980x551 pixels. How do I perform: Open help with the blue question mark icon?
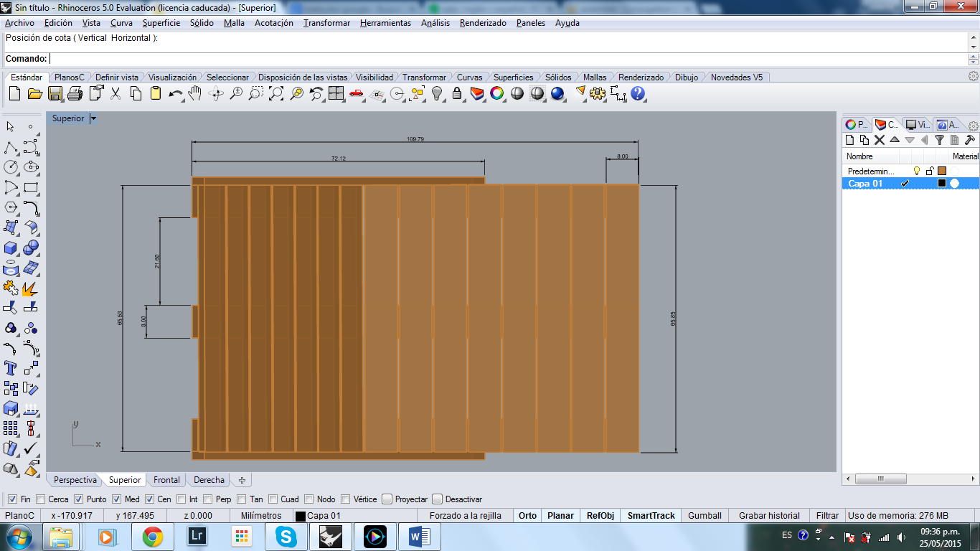click(x=638, y=93)
